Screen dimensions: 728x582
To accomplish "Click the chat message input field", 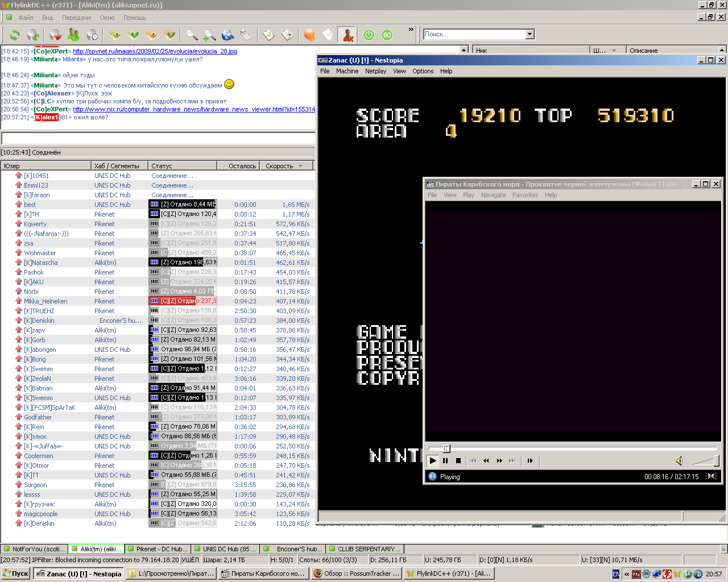I will (158, 138).
